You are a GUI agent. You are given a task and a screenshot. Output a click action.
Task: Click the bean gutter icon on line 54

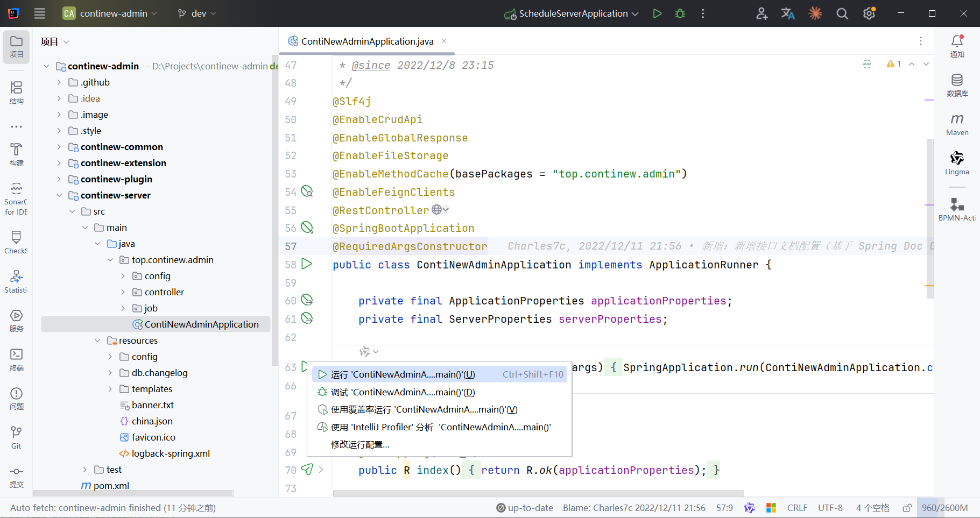[307, 191]
